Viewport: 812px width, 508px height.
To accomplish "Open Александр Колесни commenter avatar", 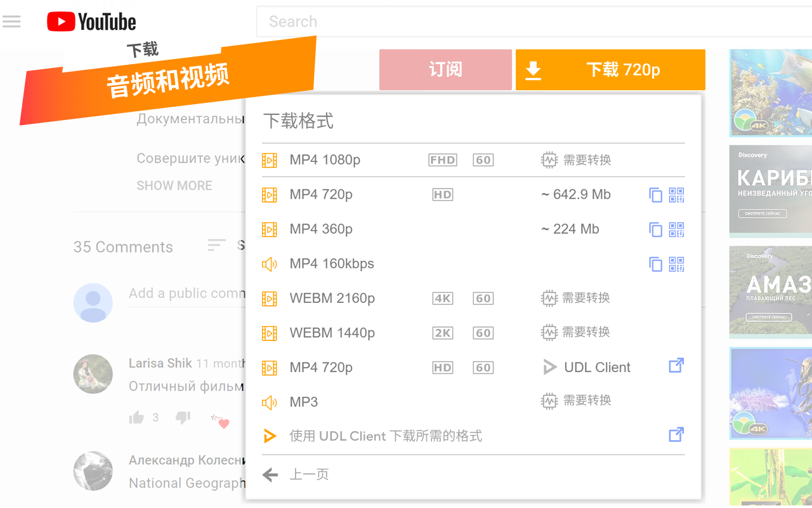I will (x=93, y=471).
